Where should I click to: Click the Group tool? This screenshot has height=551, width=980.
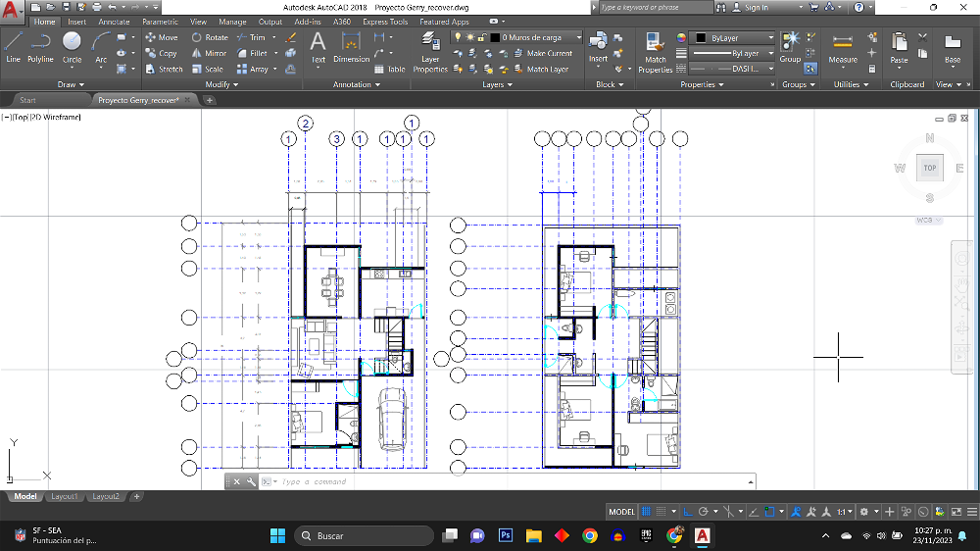pos(790,48)
